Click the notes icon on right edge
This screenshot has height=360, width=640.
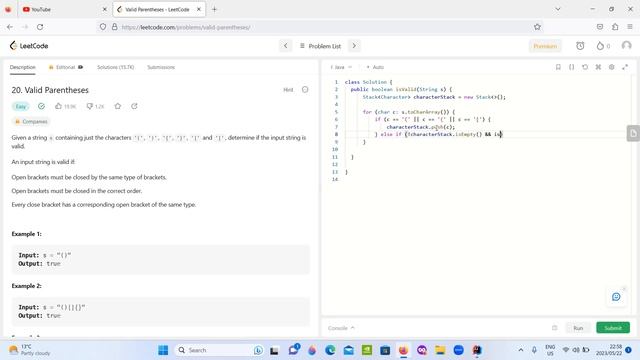(633, 133)
